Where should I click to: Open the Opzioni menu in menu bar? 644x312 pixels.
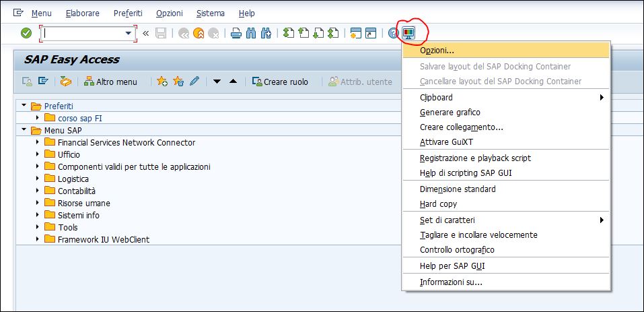(169, 13)
